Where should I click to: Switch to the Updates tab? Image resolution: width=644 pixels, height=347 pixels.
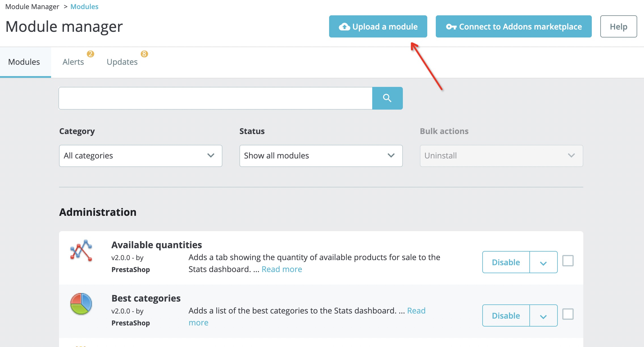[x=122, y=62]
